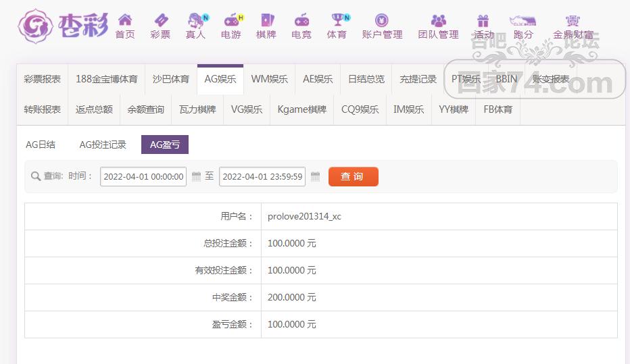Click the 查询 search magnifier icon
This screenshot has height=364, width=630.
point(36,176)
